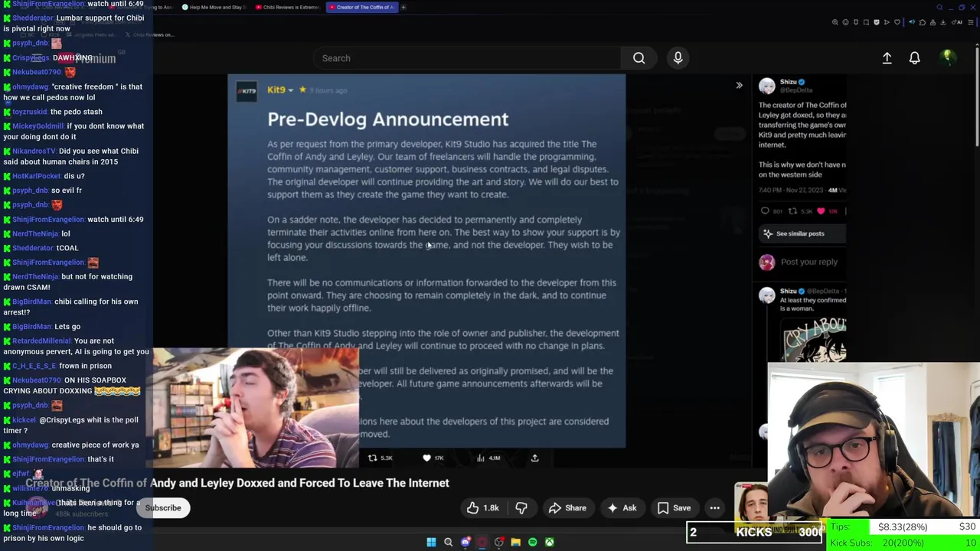This screenshot has width=980, height=551.
Task: Open browser downloads arrow icon
Action: click(x=943, y=22)
